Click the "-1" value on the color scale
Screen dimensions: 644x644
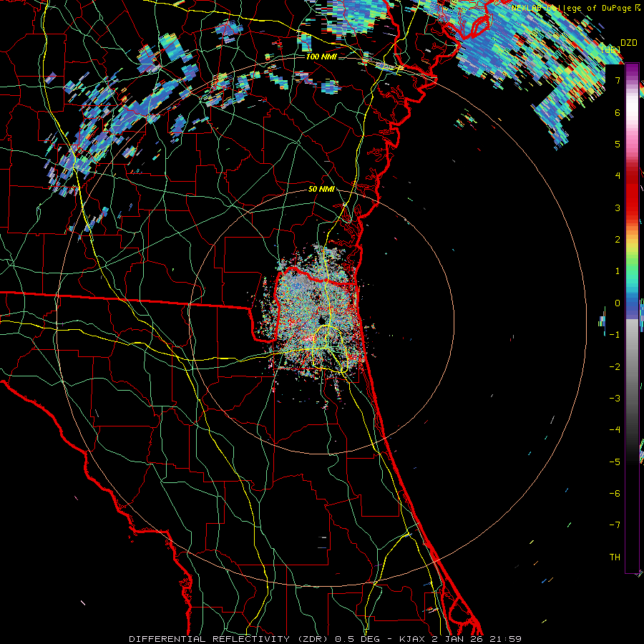[x=615, y=335]
